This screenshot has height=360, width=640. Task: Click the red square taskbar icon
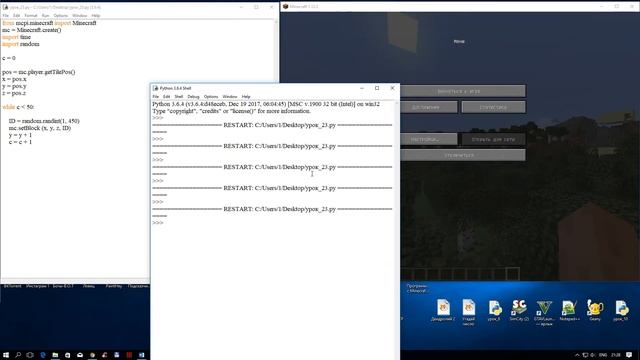pos(129,355)
